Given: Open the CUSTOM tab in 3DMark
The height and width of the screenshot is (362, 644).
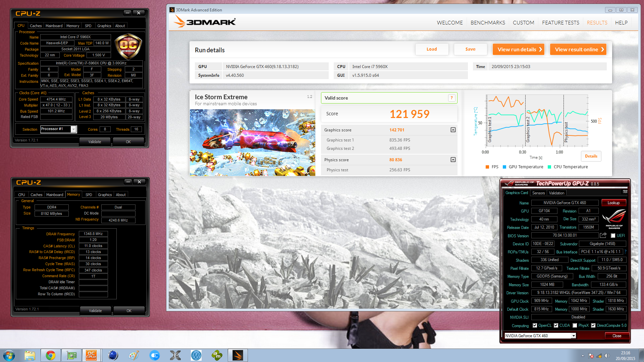Looking at the screenshot, I should coord(523,22).
